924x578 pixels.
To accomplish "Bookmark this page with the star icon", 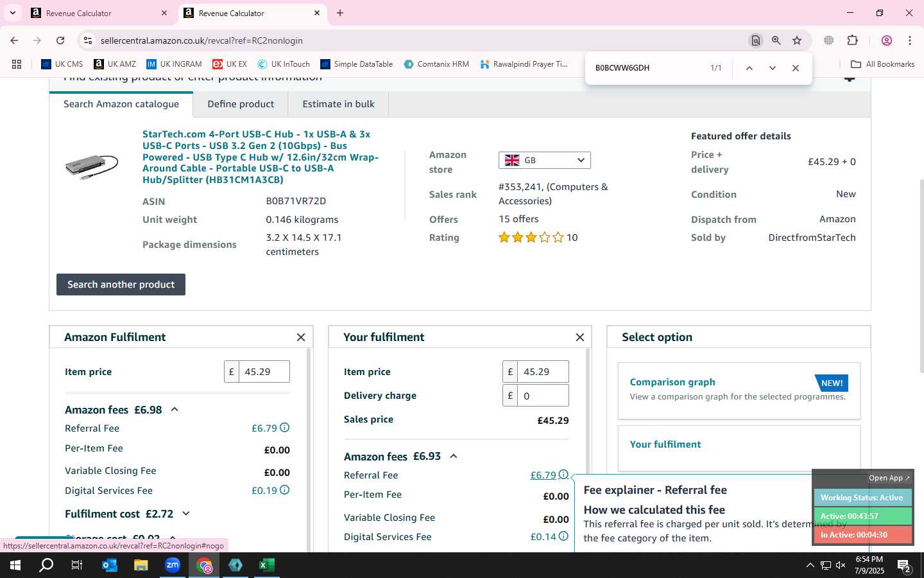I will pos(797,40).
